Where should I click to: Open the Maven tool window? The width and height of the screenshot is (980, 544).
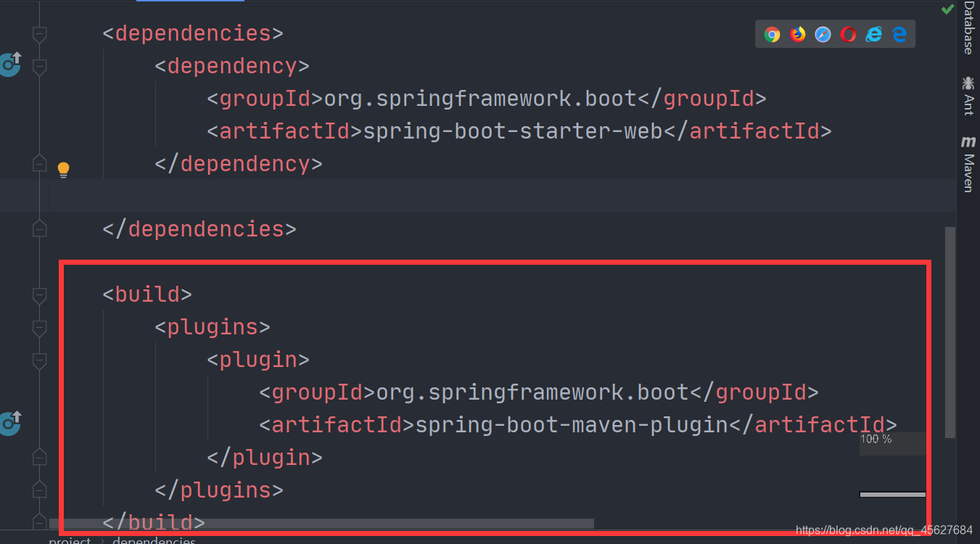point(968,164)
